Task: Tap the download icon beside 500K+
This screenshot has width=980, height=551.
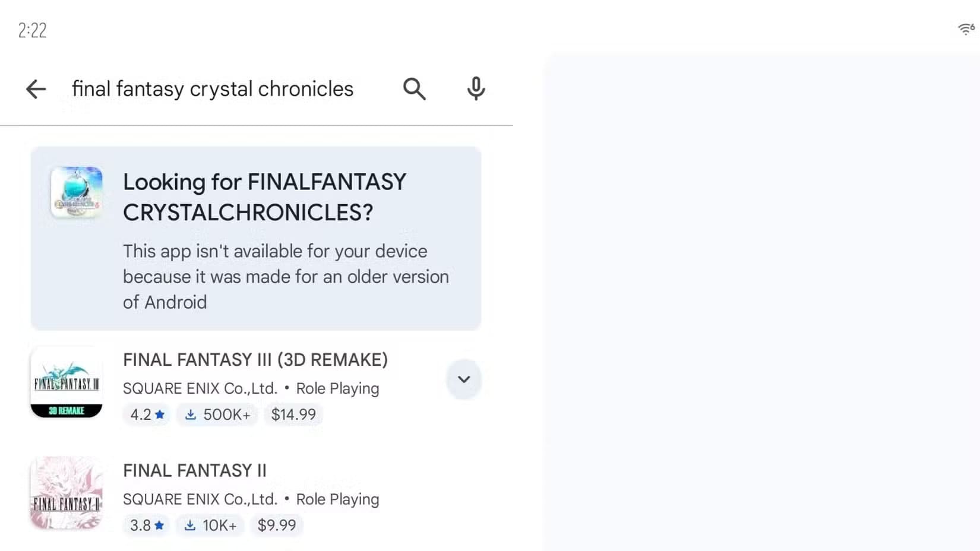Action: [x=191, y=414]
